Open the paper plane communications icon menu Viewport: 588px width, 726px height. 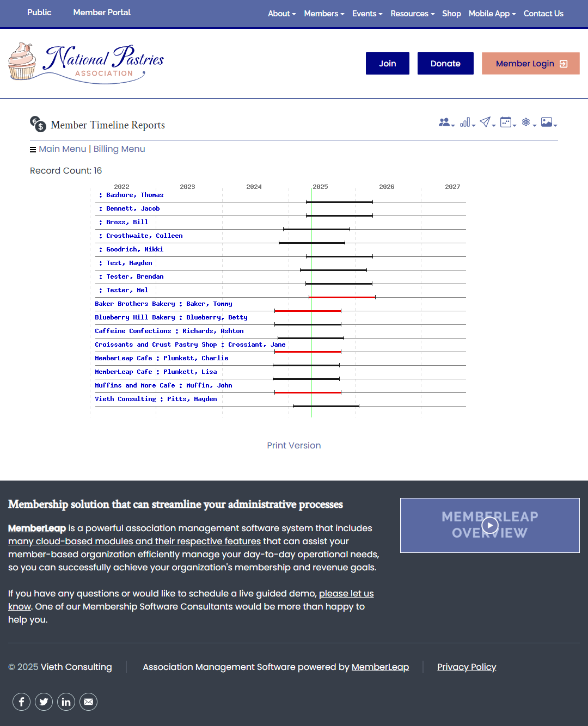click(487, 122)
